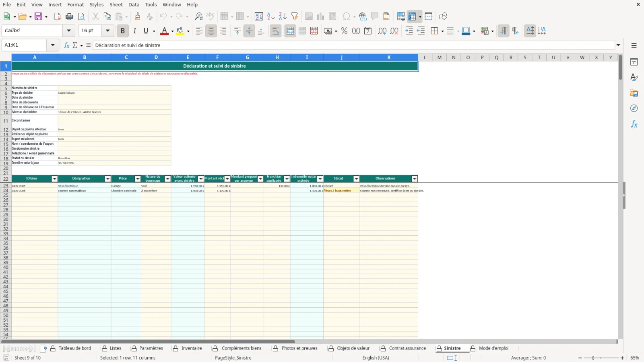
Task: Click the 65% zoom level
Action: [635, 358]
